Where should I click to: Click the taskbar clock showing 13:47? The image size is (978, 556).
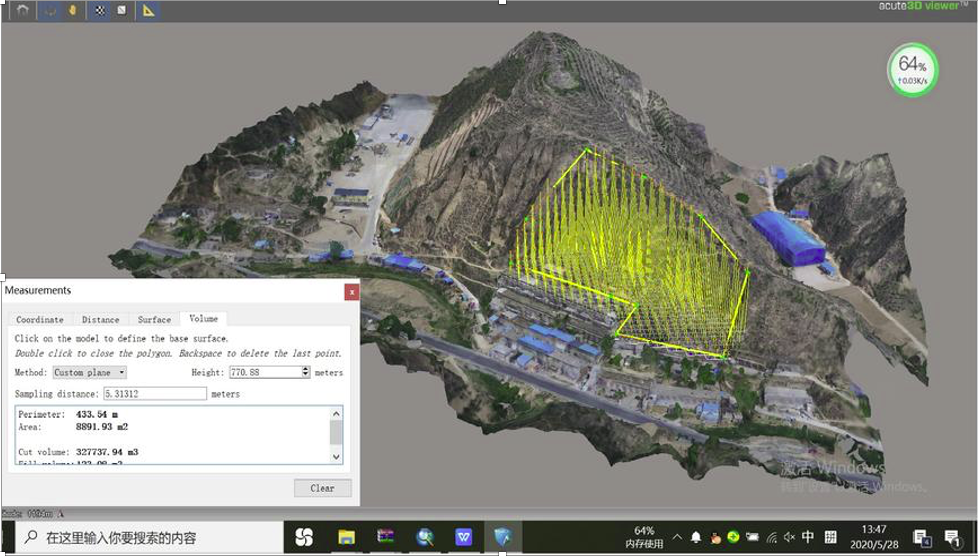point(874,537)
